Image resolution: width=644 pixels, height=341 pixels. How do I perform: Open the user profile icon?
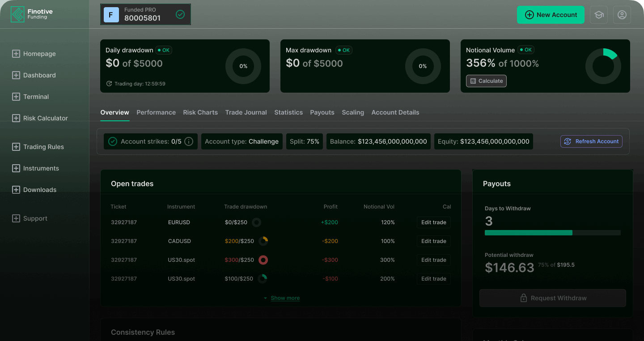pyautogui.click(x=622, y=15)
